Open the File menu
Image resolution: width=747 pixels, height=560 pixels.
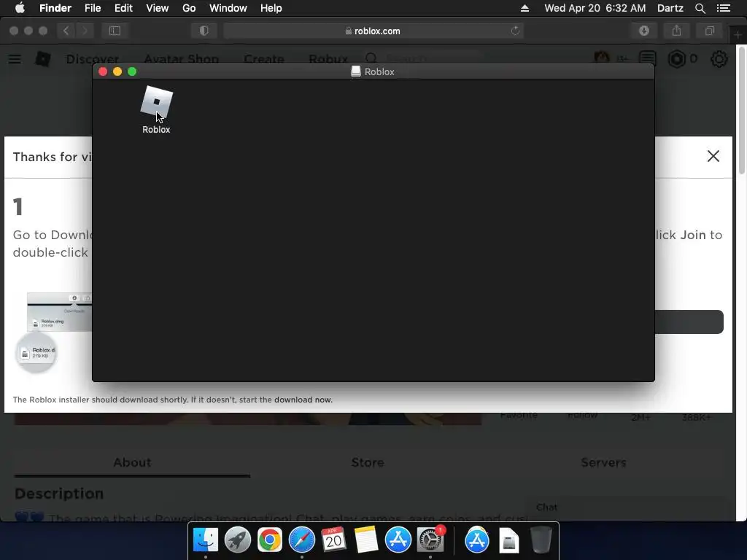[93, 8]
